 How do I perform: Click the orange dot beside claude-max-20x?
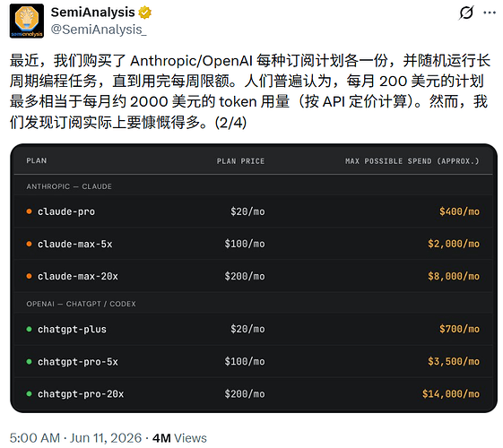point(29,276)
